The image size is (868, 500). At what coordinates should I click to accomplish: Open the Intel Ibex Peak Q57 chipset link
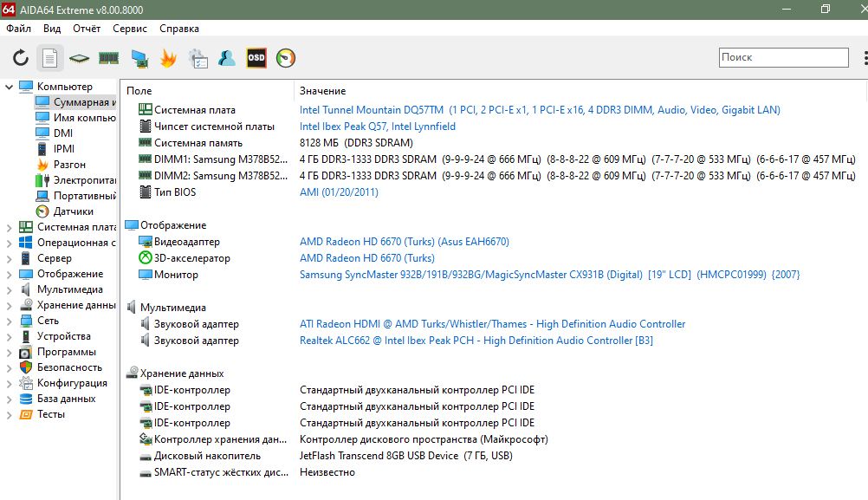click(x=378, y=127)
